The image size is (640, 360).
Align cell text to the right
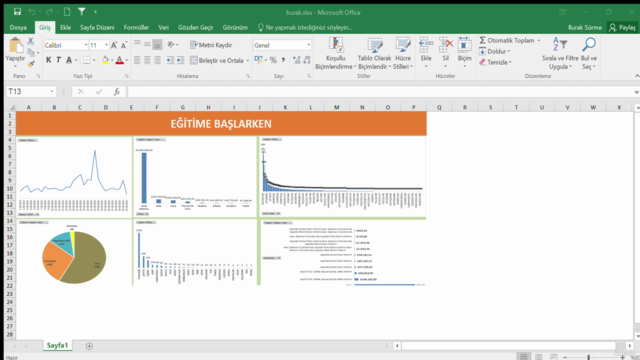click(x=157, y=60)
